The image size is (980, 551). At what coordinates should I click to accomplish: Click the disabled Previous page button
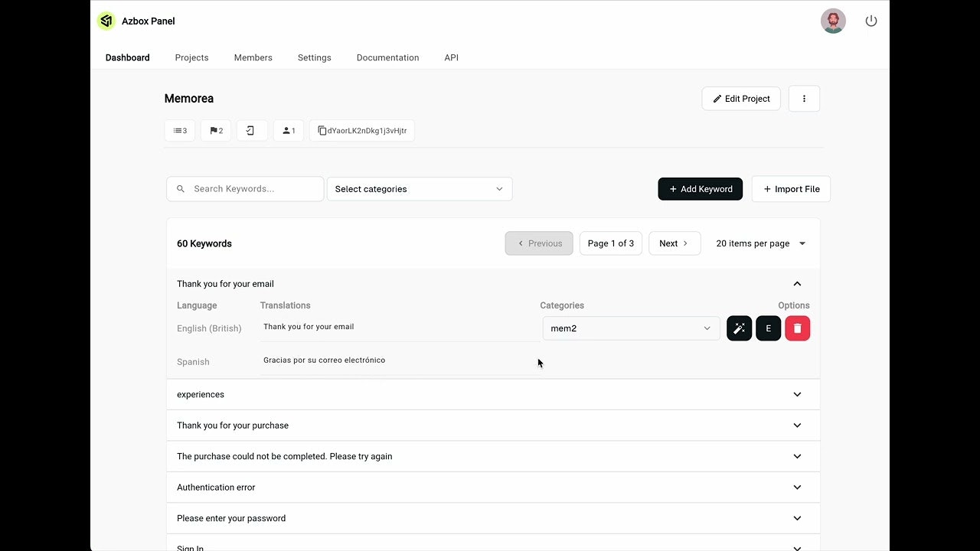[x=539, y=243]
